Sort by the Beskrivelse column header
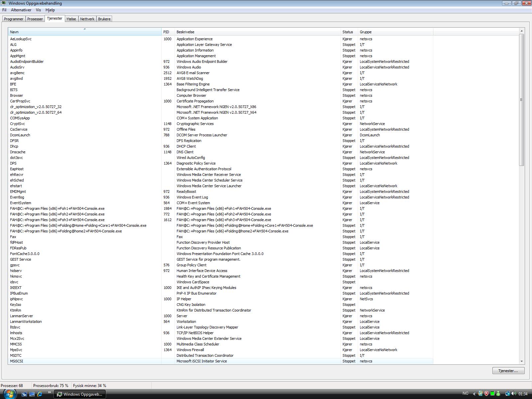 [258, 32]
